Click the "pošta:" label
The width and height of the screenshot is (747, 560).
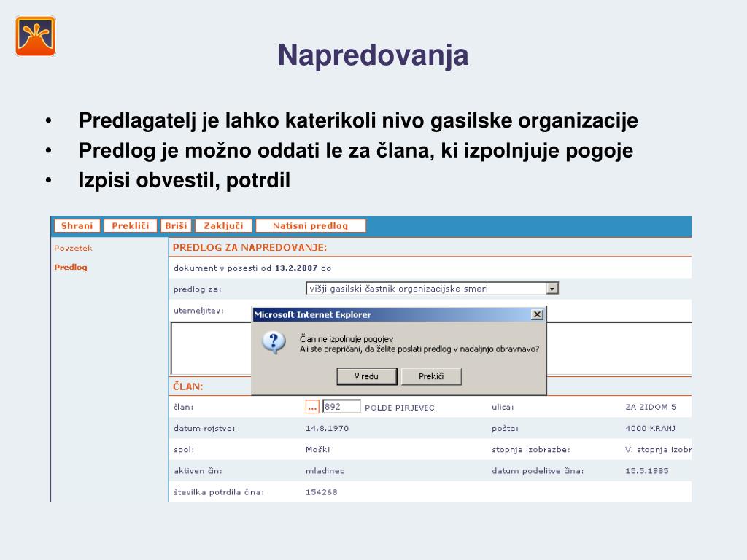click(x=505, y=429)
